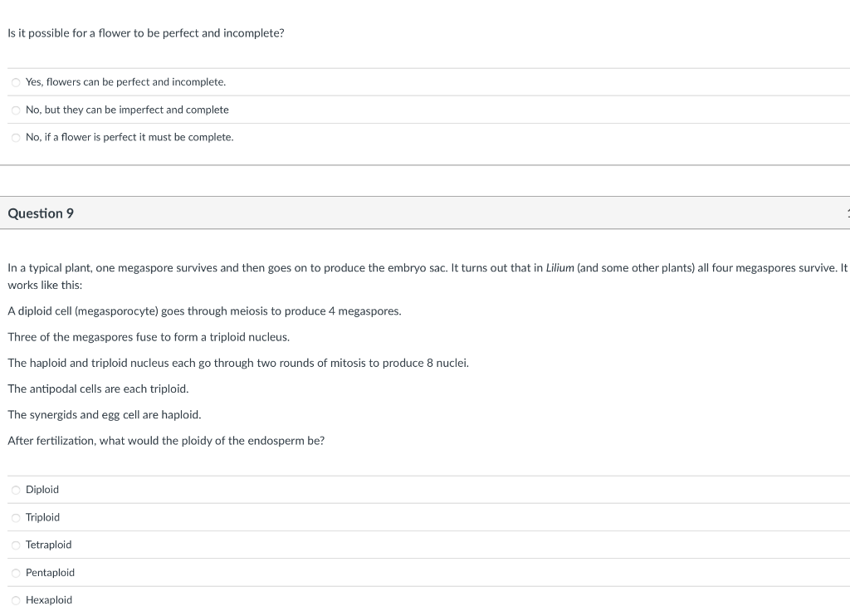
Task: Click the line about synergids and egg cell
Action: (x=104, y=415)
